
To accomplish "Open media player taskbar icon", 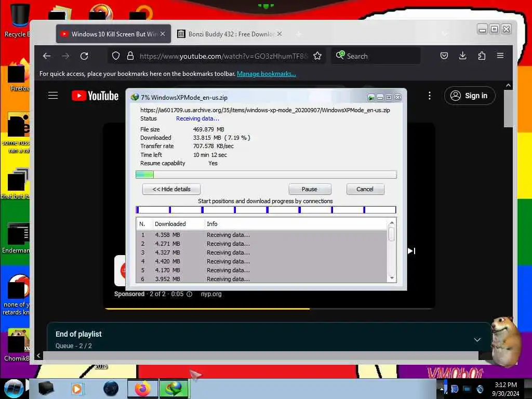I will tap(77, 389).
